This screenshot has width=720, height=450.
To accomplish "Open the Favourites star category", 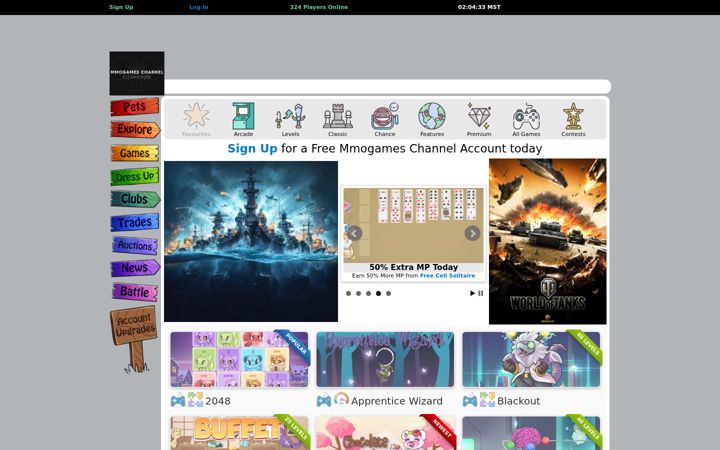I will click(196, 119).
